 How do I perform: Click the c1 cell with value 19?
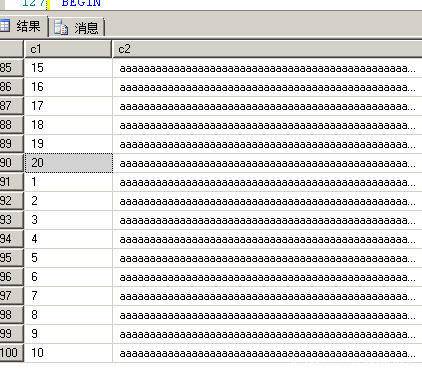69,144
